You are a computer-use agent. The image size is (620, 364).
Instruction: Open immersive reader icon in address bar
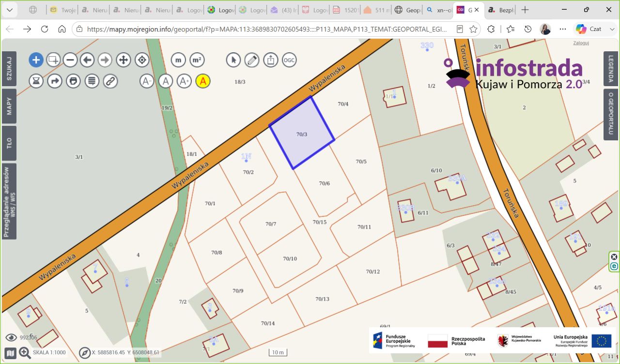point(459,29)
